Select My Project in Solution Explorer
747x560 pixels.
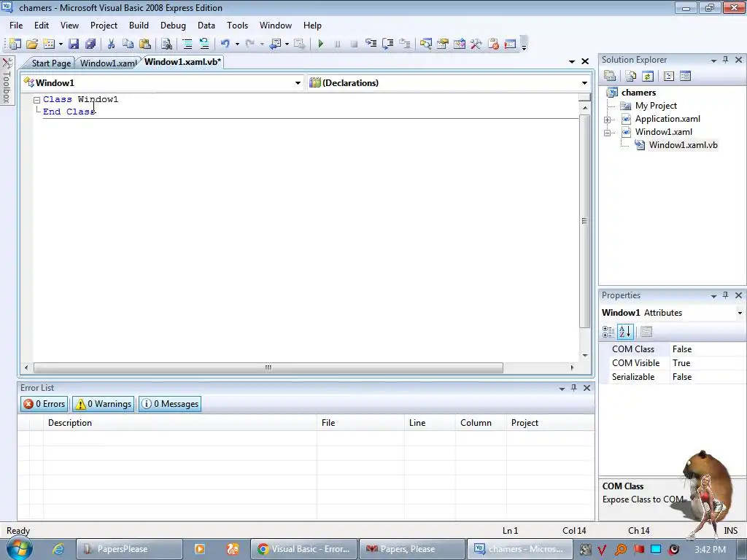[x=656, y=106]
